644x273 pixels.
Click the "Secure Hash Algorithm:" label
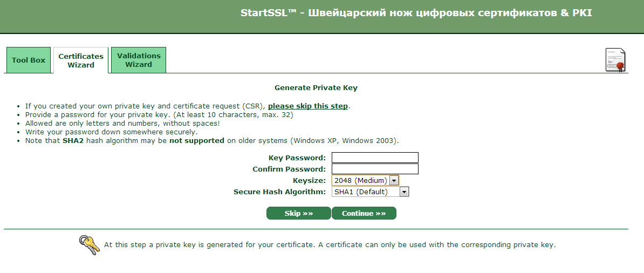click(279, 192)
